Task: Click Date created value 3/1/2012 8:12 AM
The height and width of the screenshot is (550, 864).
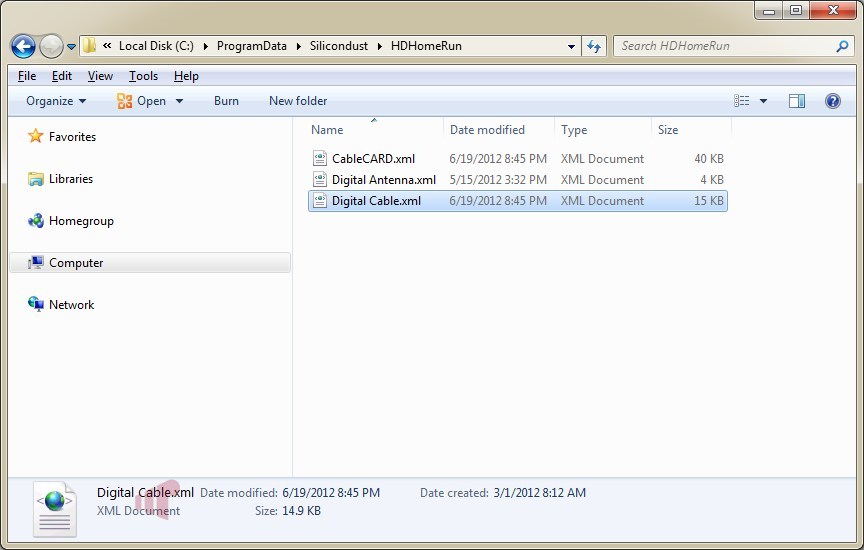Action: click(539, 493)
